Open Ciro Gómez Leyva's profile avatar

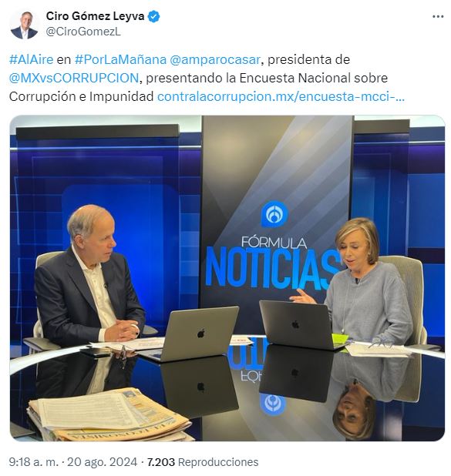tap(24, 25)
